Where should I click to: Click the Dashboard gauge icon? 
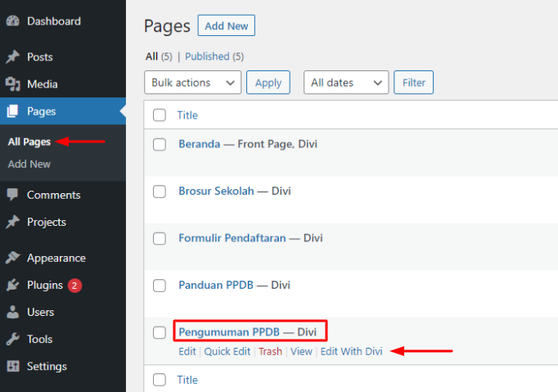pyautogui.click(x=13, y=21)
